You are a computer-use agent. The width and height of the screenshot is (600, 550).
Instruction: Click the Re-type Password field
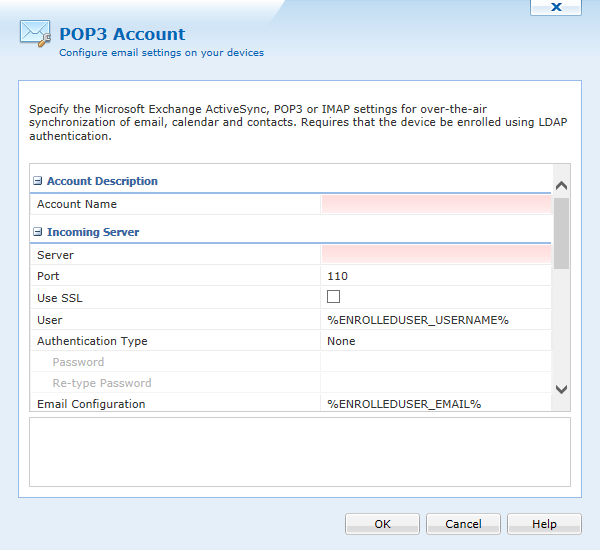(x=436, y=383)
